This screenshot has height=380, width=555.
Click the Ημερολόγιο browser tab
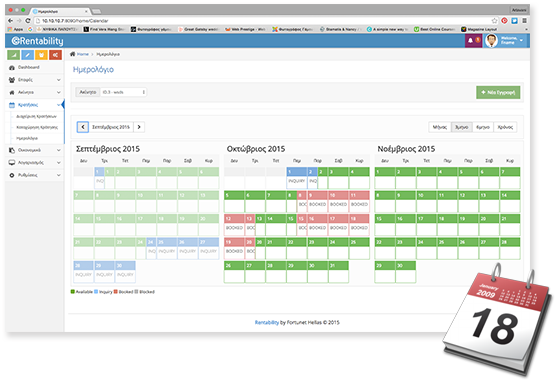point(60,11)
